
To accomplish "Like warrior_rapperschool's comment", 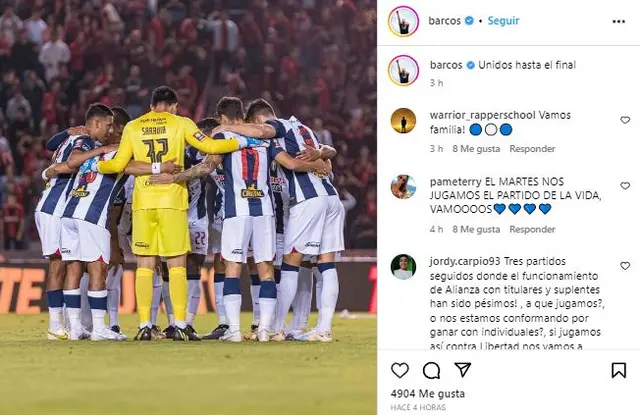I will click(x=625, y=120).
